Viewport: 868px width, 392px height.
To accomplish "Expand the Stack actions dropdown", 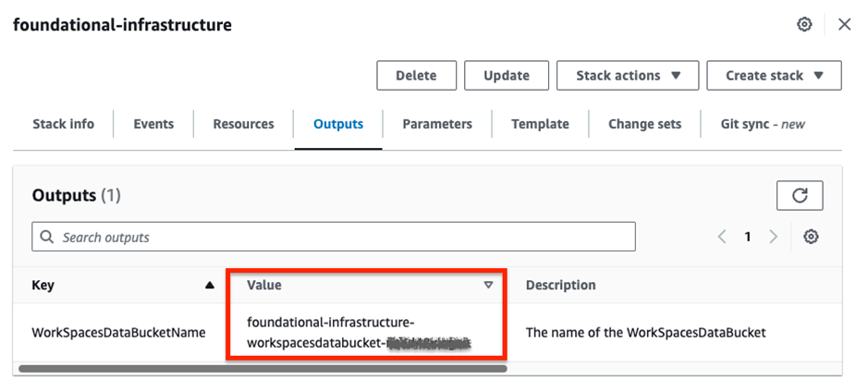I will tap(629, 76).
